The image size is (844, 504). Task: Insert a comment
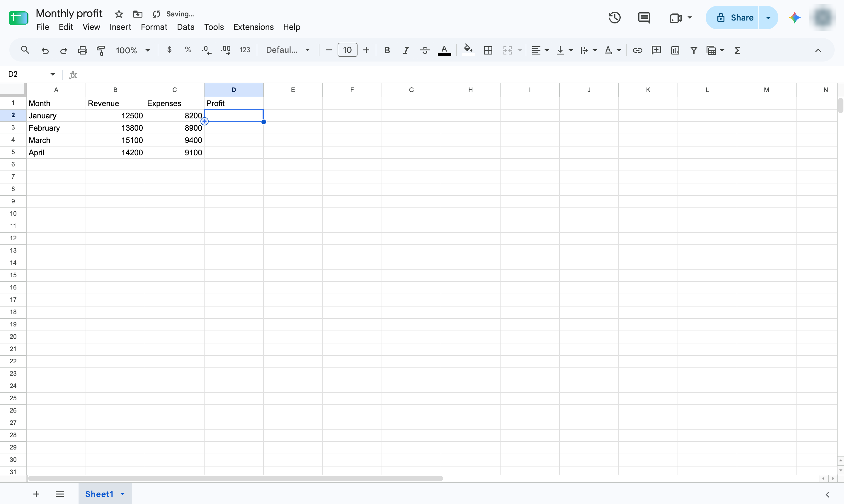[x=656, y=50]
